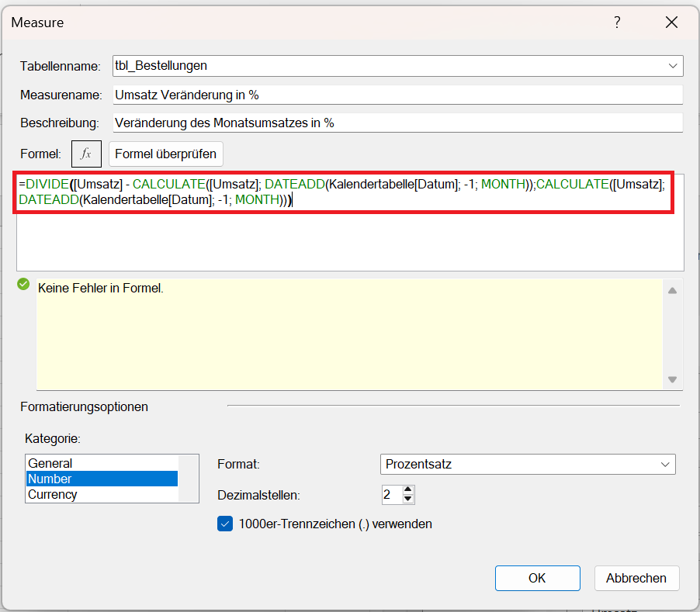The image size is (700, 612).
Task: Cancel with the Abbrechen button
Action: click(636, 578)
